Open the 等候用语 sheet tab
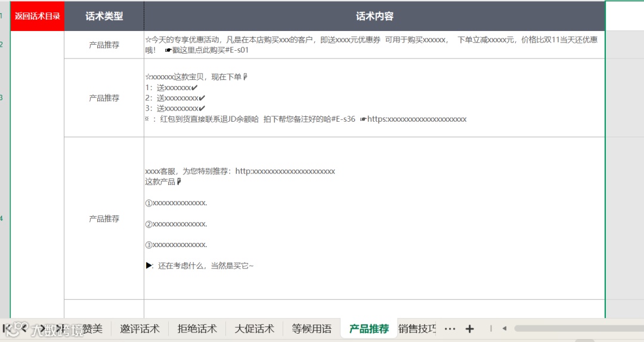This screenshot has height=342, width=644. [x=311, y=329]
